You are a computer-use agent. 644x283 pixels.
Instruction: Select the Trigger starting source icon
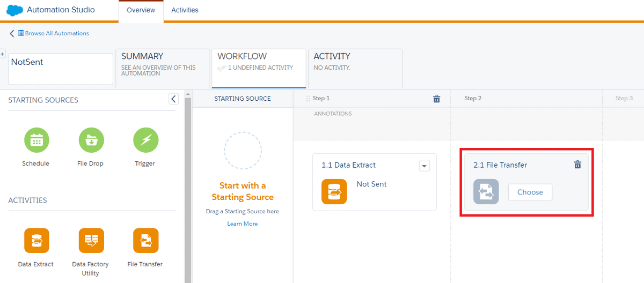[x=145, y=140]
